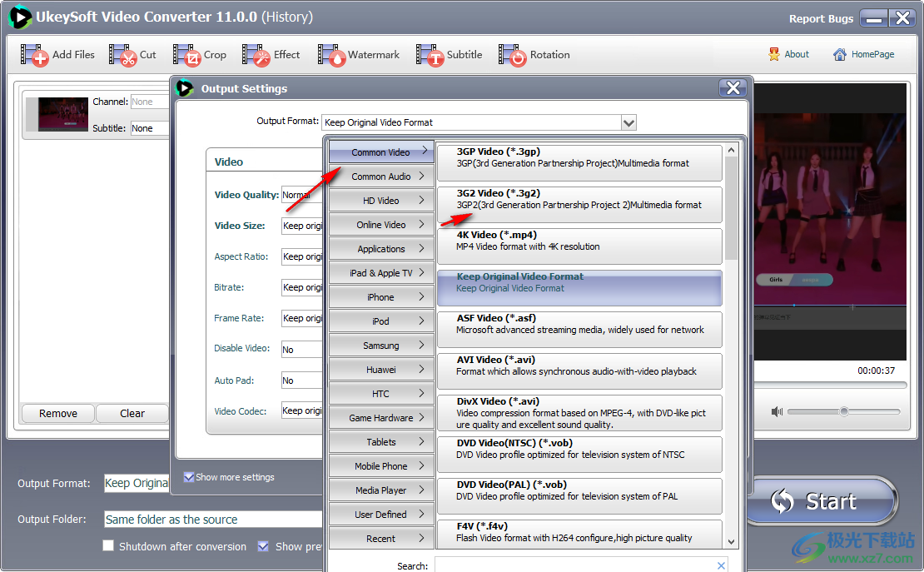Select the Common Audio category

[x=381, y=176]
